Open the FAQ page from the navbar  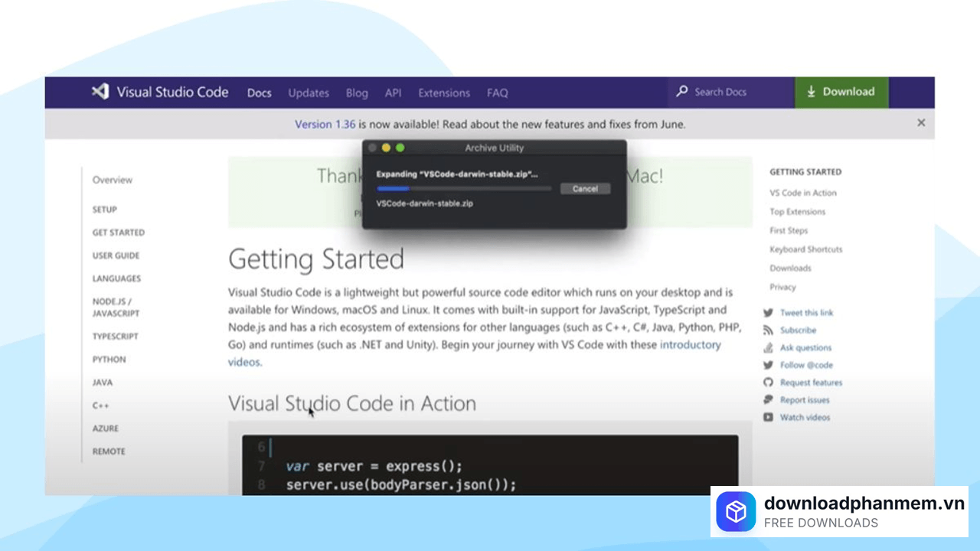coord(498,93)
